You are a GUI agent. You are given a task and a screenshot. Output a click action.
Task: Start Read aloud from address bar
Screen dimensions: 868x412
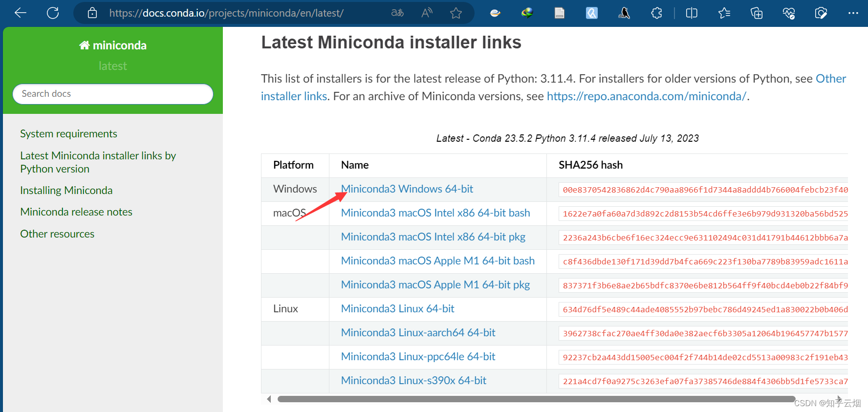click(427, 13)
